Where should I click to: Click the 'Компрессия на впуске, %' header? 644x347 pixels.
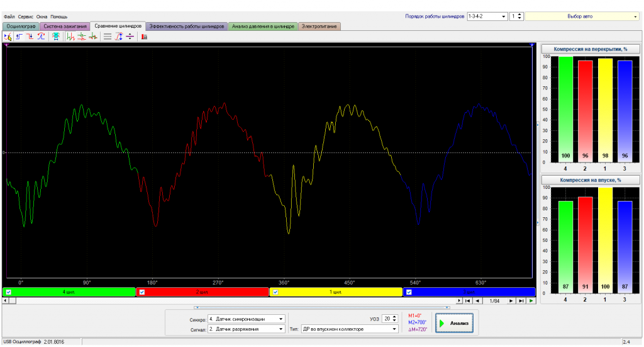[x=590, y=180]
